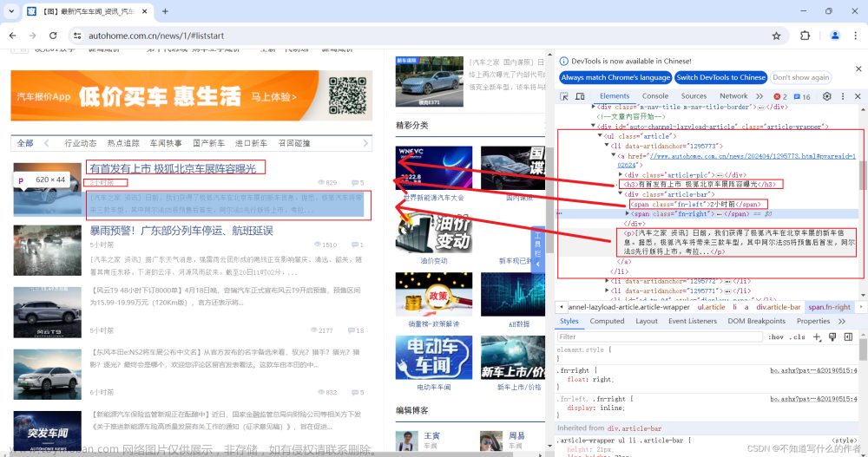This screenshot has width=868, height=457.
Task: Expand li data-artidanchor 1295771 node
Action: pyautogui.click(x=607, y=291)
